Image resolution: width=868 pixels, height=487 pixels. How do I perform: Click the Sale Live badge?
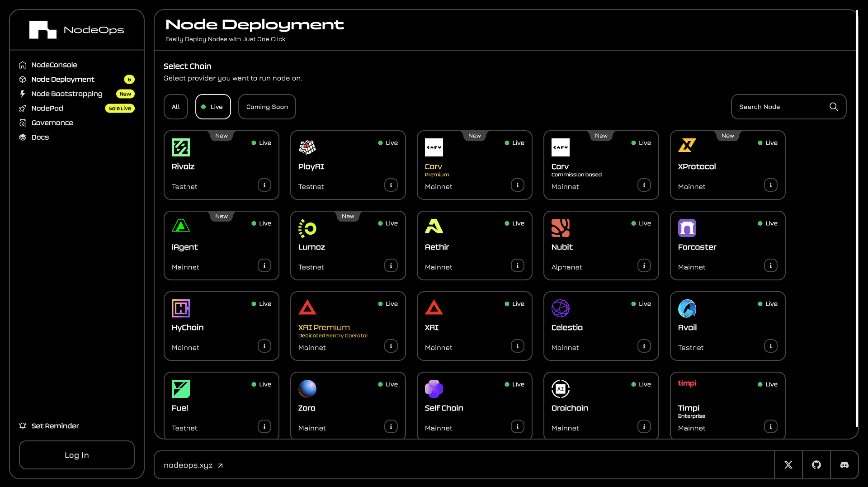click(x=120, y=108)
